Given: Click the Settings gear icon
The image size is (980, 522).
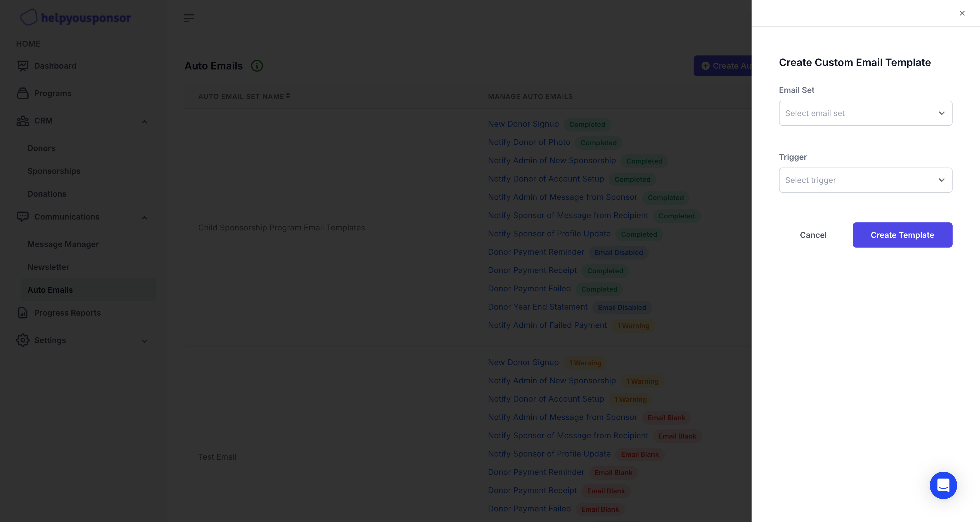Looking at the screenshot, I should click(x=23, y=340).
